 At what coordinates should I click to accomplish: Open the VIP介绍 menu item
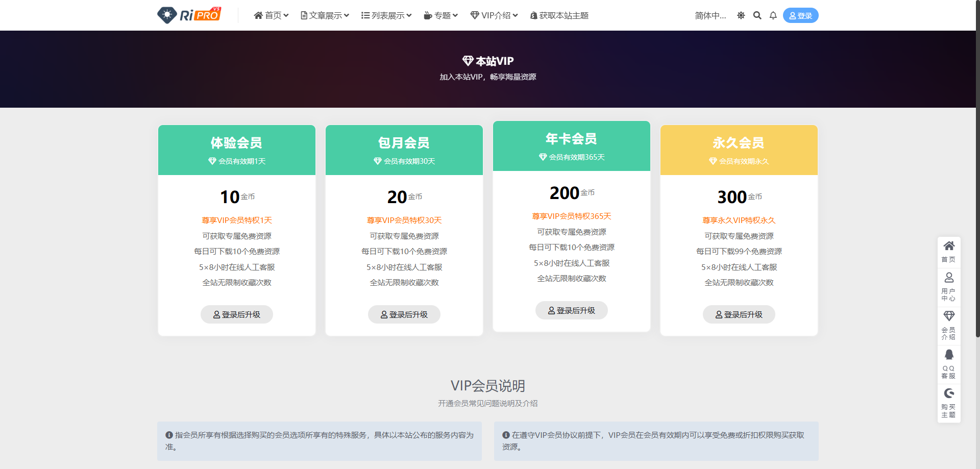pos(494,15)
